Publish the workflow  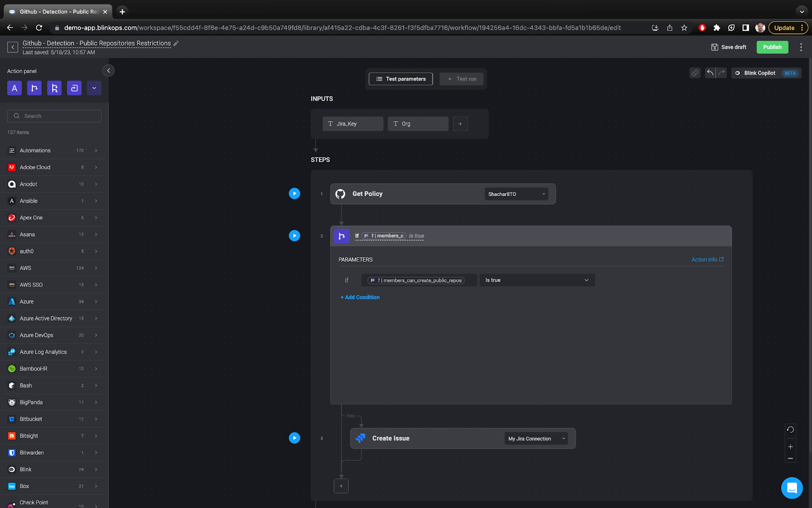click(772, 47)
